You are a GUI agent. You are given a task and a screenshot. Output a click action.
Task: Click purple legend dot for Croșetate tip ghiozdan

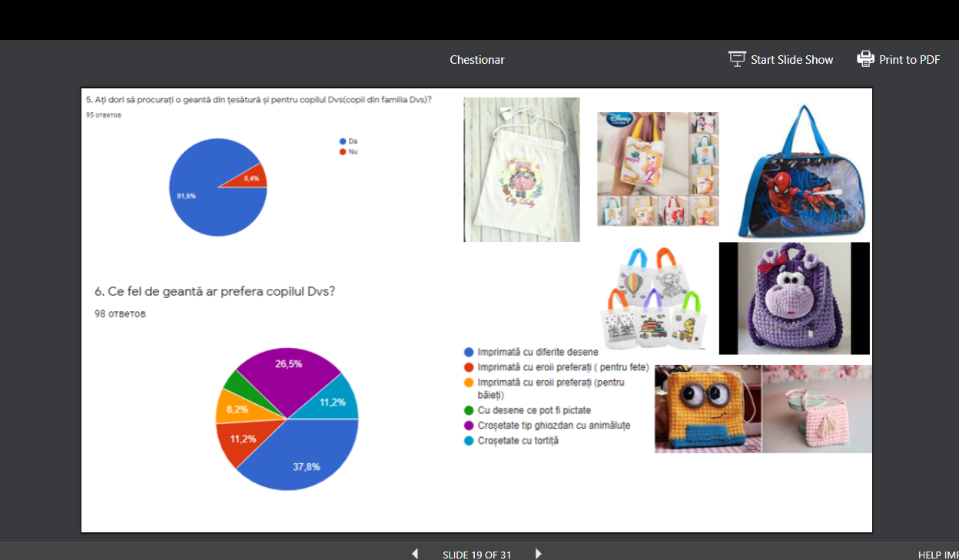[468, 426]
